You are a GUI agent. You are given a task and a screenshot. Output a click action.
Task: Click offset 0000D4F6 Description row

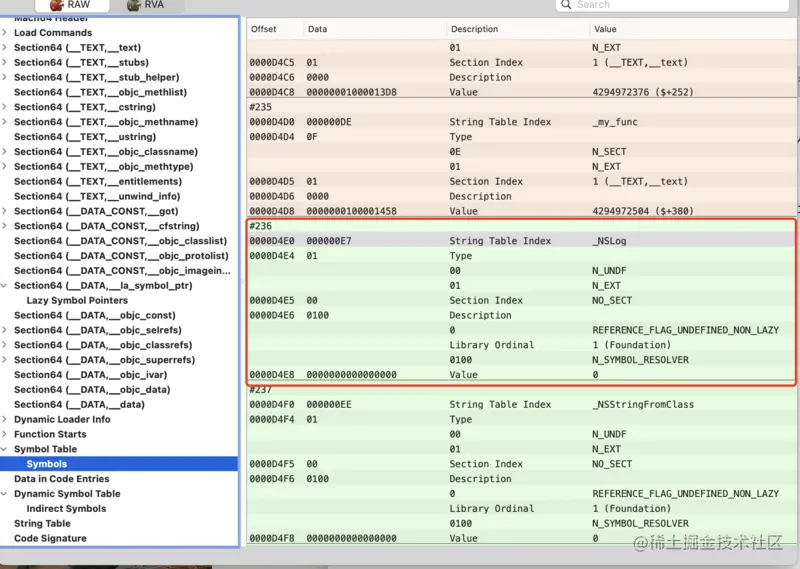521,479
